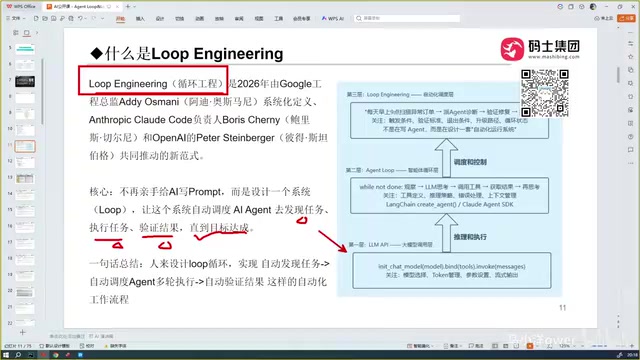
Task: Select the 视图 (View) ribbon tab
Action: click(259, 19)
